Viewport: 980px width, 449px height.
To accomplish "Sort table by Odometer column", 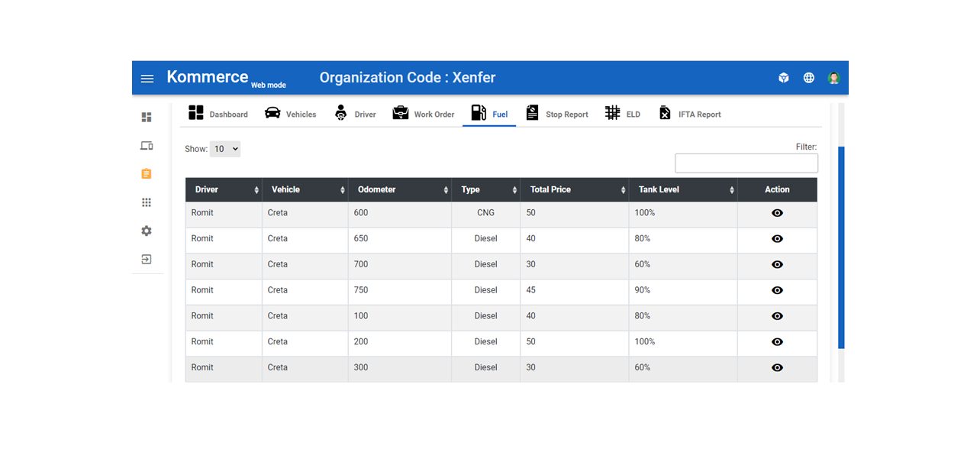I will pos(400,189).
